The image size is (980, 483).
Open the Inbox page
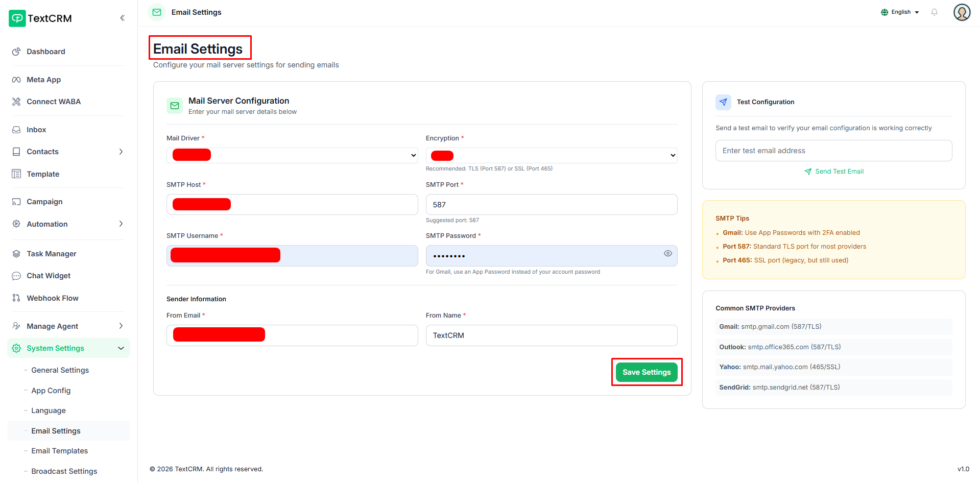(x=36, y=130)
